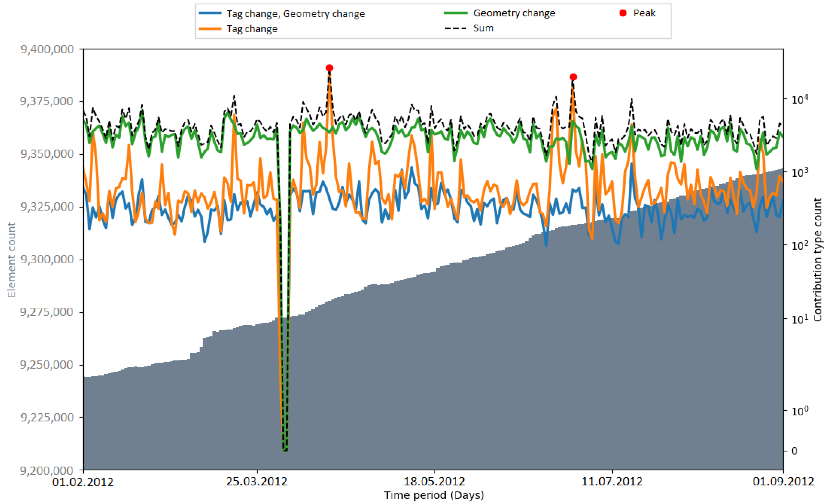Click the blue Tag change, Geometry change legend line
Image resolution: width=830 pixels, height=504 pixels.
210,13
